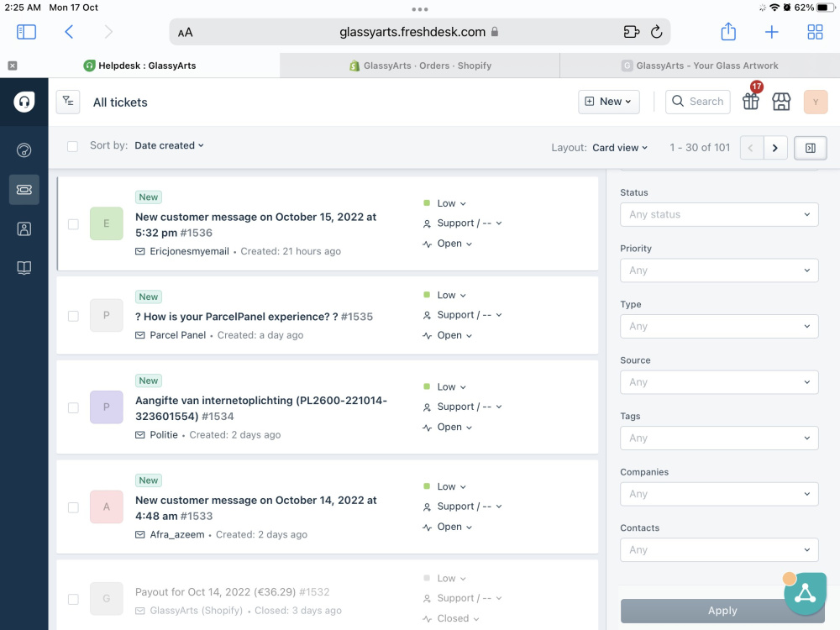Open ticket New customer message October 15 #1536

point(255,224)
